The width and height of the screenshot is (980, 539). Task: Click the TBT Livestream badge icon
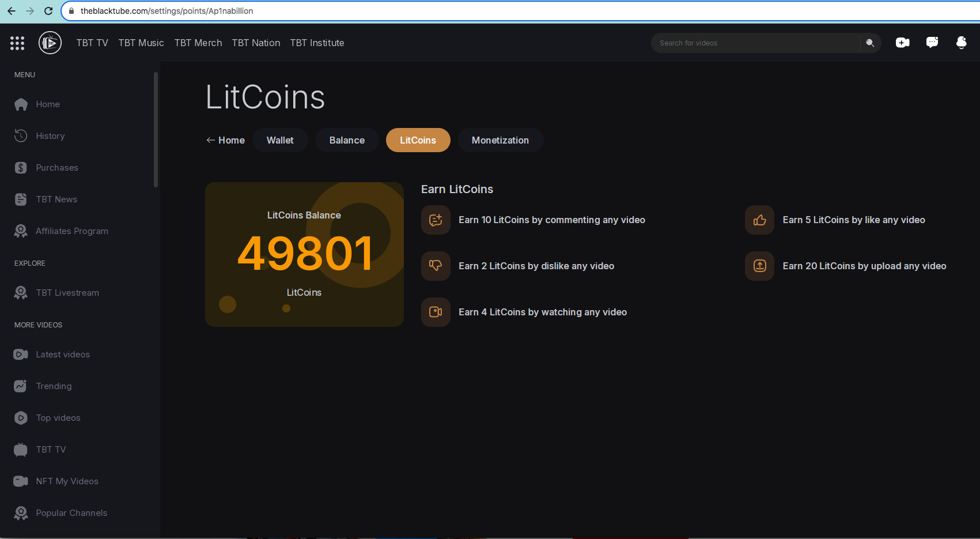tap(21, 293)
